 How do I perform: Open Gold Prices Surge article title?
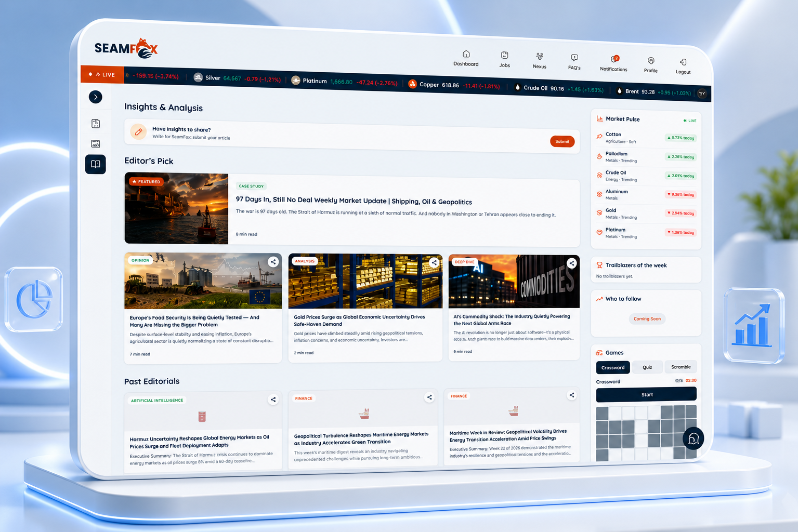[x=359, y=321]
